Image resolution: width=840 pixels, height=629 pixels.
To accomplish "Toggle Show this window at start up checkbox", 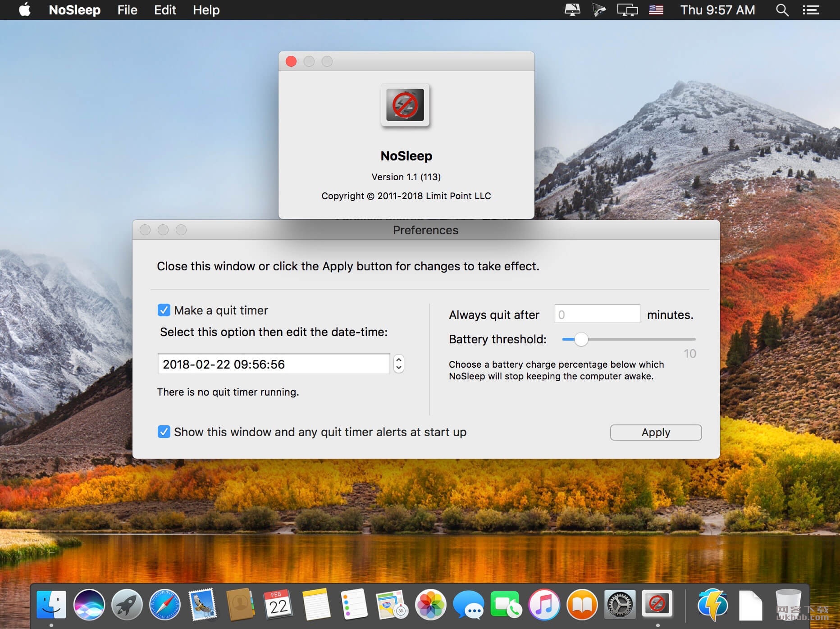I will tap(164, 432).
